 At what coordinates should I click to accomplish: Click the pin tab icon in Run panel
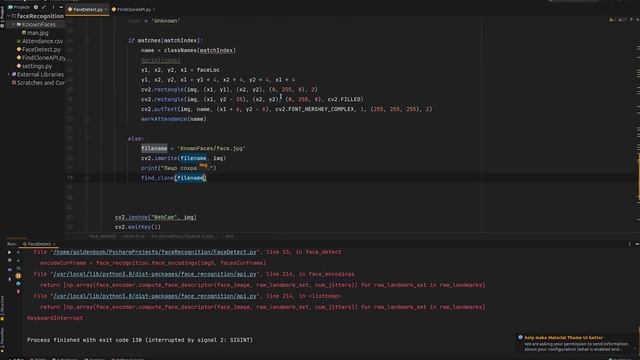(10, 280)
